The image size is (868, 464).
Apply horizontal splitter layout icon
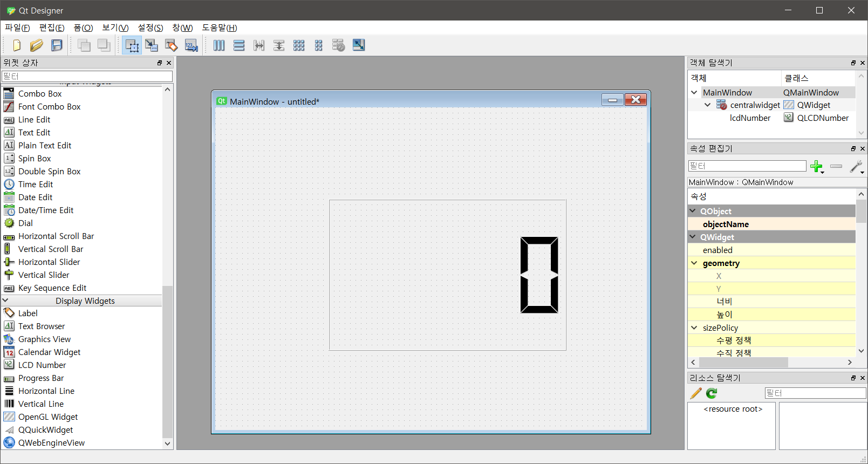click(x=259, y=45)
